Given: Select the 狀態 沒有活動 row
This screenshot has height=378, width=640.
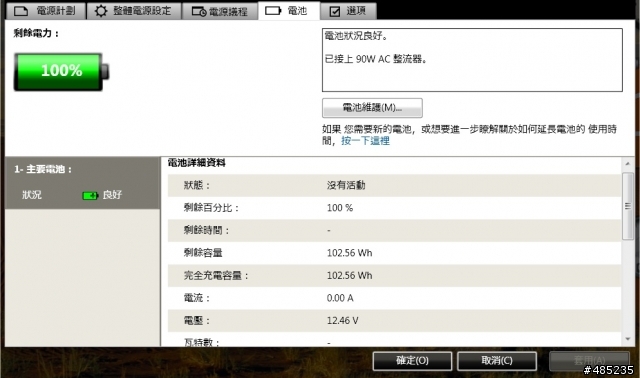Looking at the screenshot, I should (x=394, y=185).
